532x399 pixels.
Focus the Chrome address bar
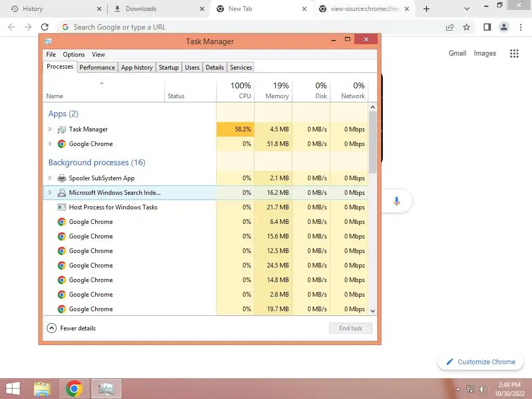tap(251, 27)
